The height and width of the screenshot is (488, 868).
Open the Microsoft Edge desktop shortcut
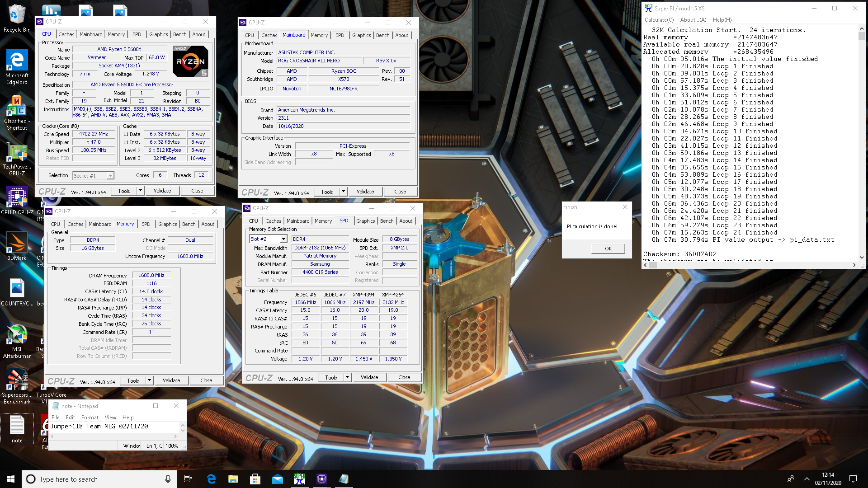[17, 66]
